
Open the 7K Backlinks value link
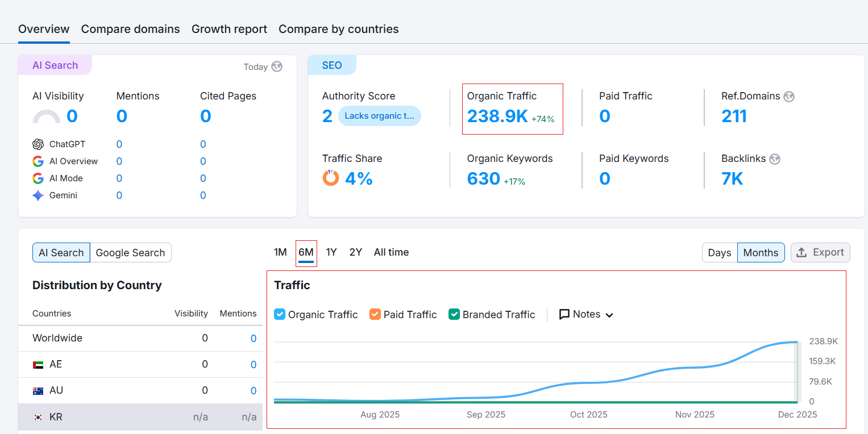pyautogui.click(x=732, y=179)
